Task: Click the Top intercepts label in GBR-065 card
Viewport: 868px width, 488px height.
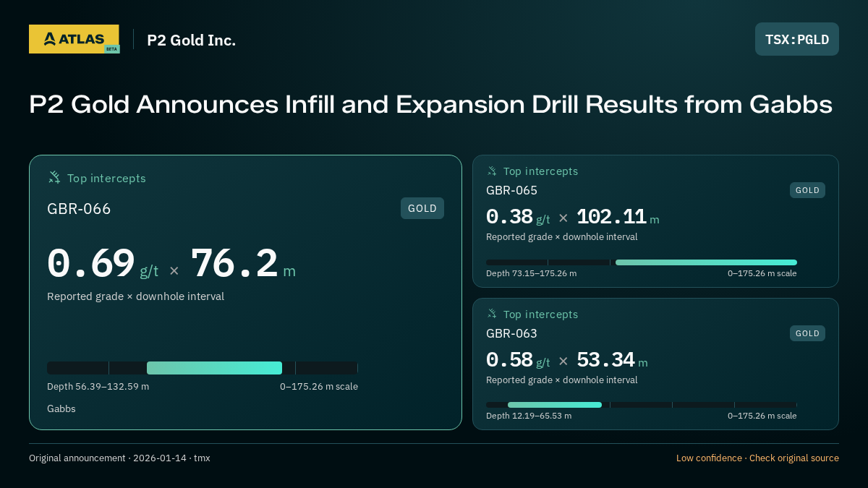Action: tap(540, 171)
